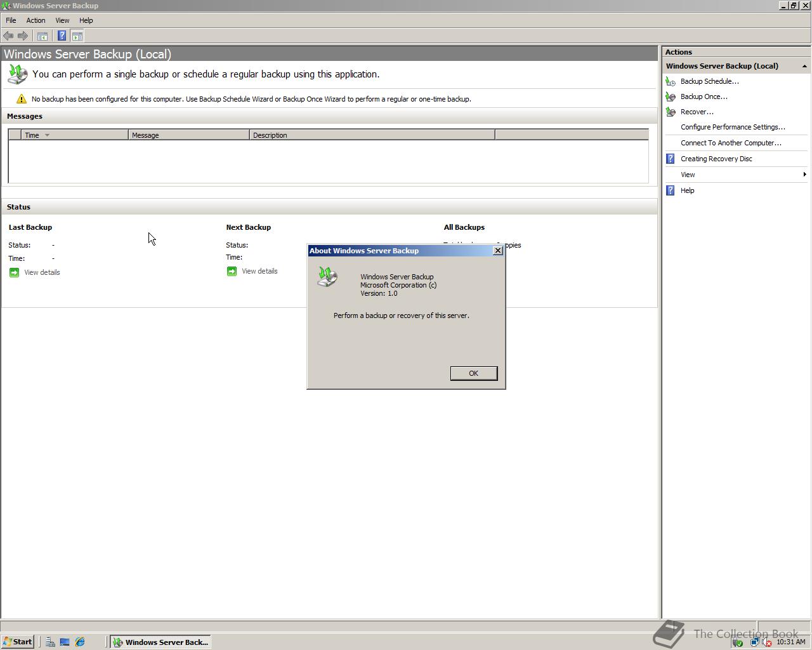Toggle the Show/Hide Console Tree toolbar icon
Viewport: 812px width, 650px height.
(x=43, y=36)
